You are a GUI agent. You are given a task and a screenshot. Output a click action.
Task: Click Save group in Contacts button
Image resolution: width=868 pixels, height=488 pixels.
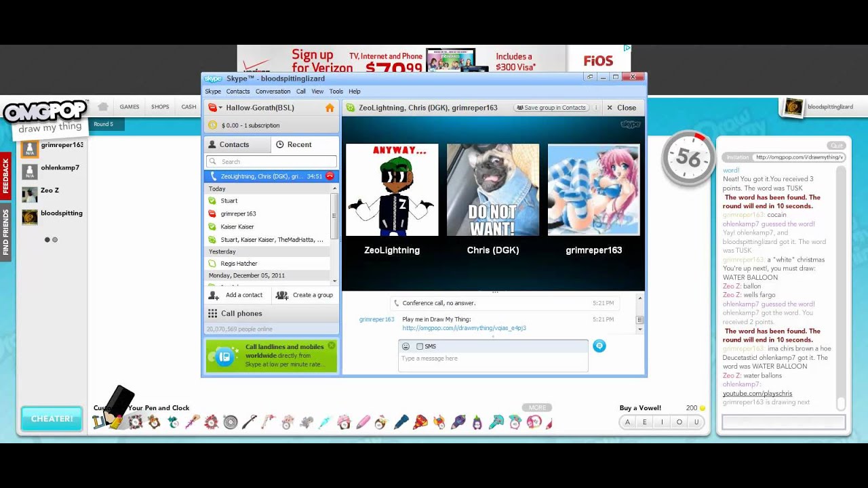[551, 108]
